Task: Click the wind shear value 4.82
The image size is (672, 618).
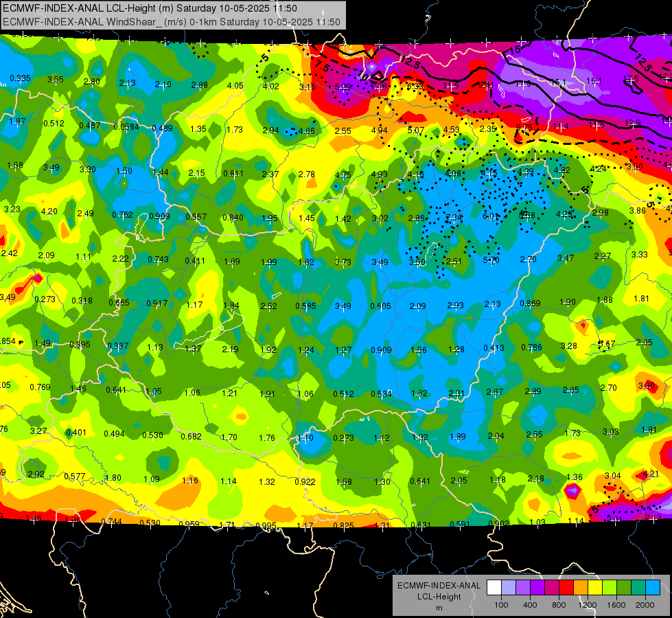Action: (562, 170)
